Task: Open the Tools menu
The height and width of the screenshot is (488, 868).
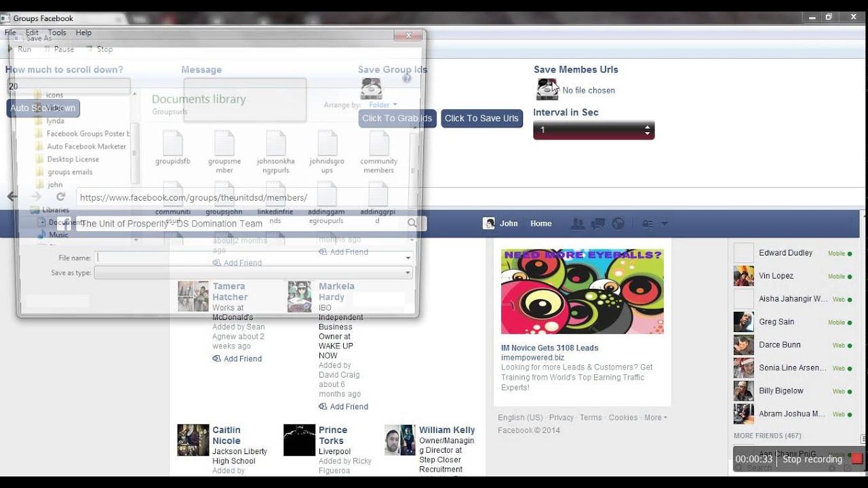Action: tap(56, 32)
